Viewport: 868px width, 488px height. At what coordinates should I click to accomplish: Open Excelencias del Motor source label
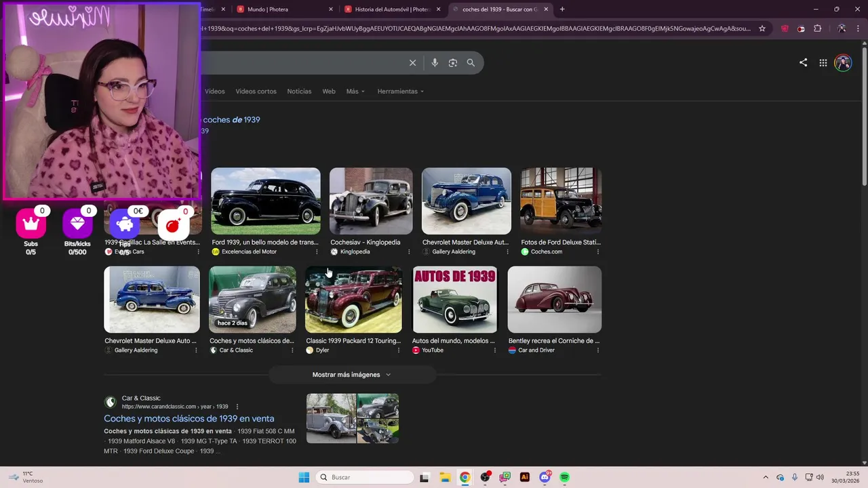[x=249, y=251]
